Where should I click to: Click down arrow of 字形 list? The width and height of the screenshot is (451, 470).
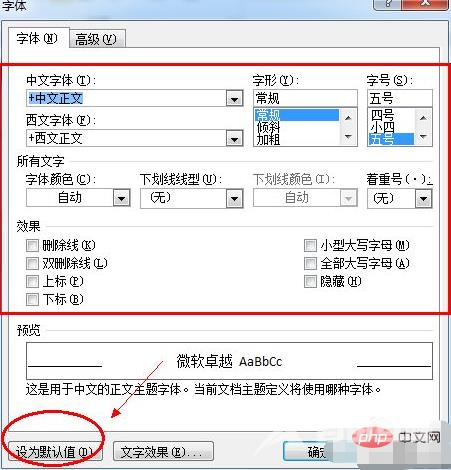348,137
